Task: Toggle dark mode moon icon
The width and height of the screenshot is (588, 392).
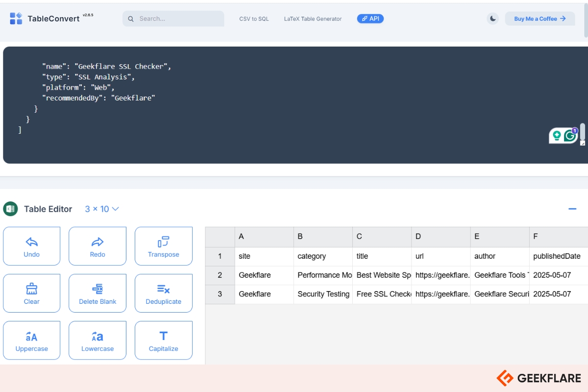Action: click(x=493, y=19)
